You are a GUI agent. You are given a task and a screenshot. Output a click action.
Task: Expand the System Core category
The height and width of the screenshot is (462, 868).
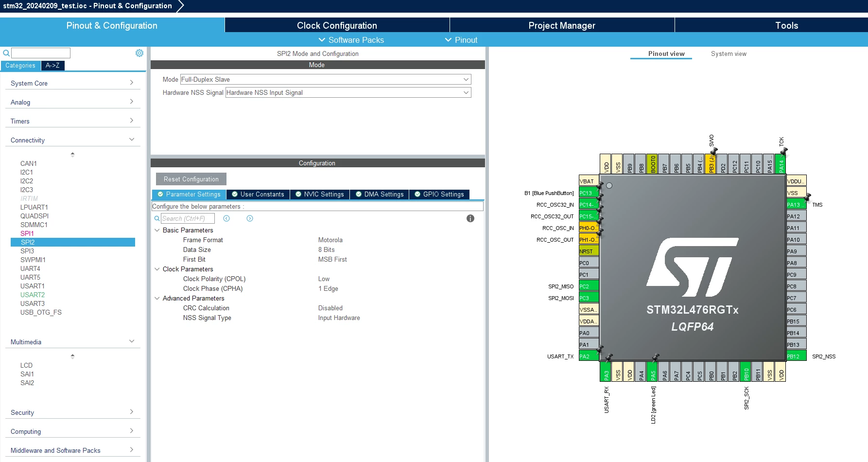coord(72,83)
